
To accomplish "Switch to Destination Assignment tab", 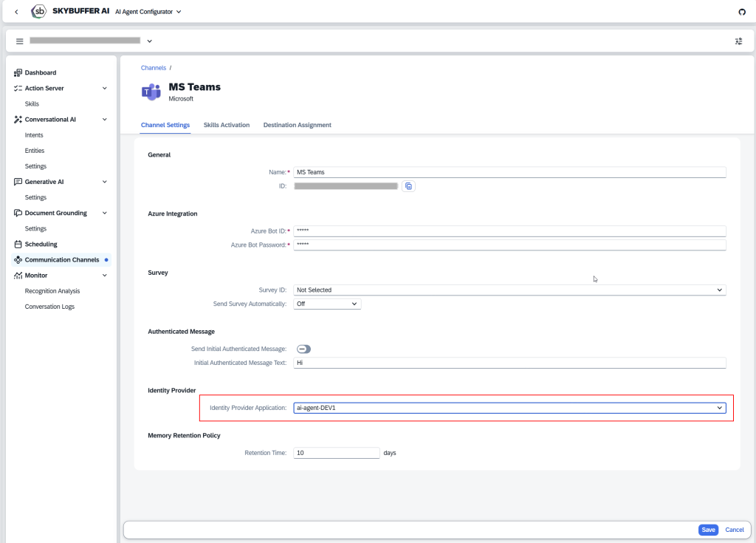I will click(297, 125).
